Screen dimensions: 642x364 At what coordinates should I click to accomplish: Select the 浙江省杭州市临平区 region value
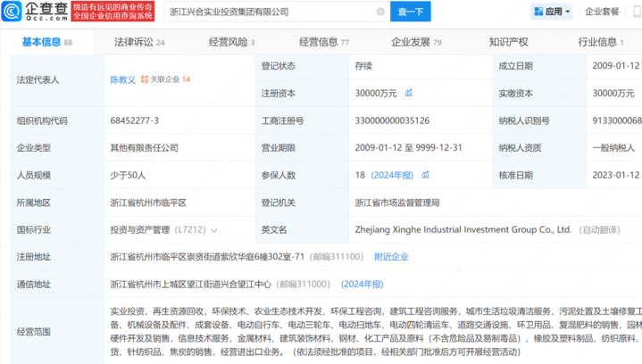(148, 203)
